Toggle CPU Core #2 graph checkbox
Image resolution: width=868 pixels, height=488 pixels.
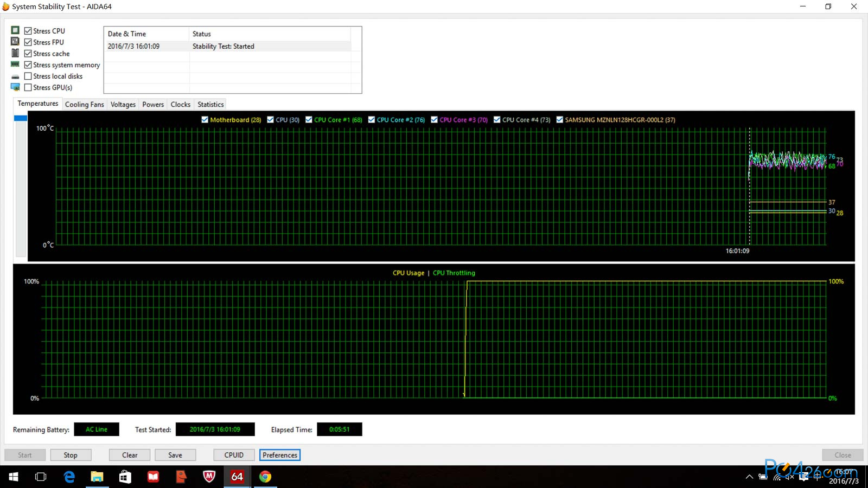pos(372,120)
